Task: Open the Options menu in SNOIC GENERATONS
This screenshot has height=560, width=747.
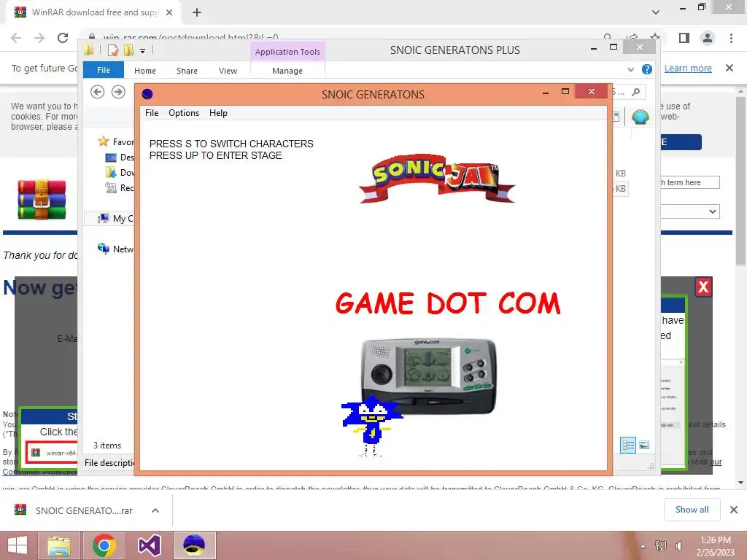Action: pyautogui.click(x=184, y=113)
